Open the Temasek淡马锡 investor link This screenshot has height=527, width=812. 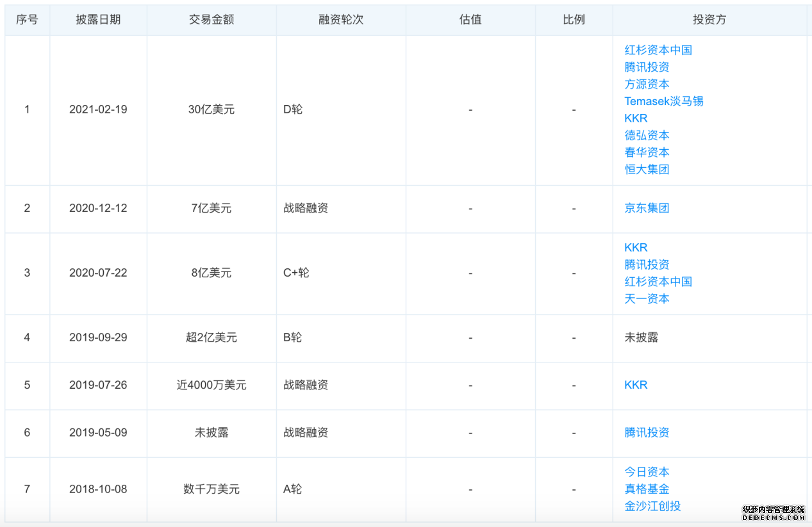(x=664, y=101)
